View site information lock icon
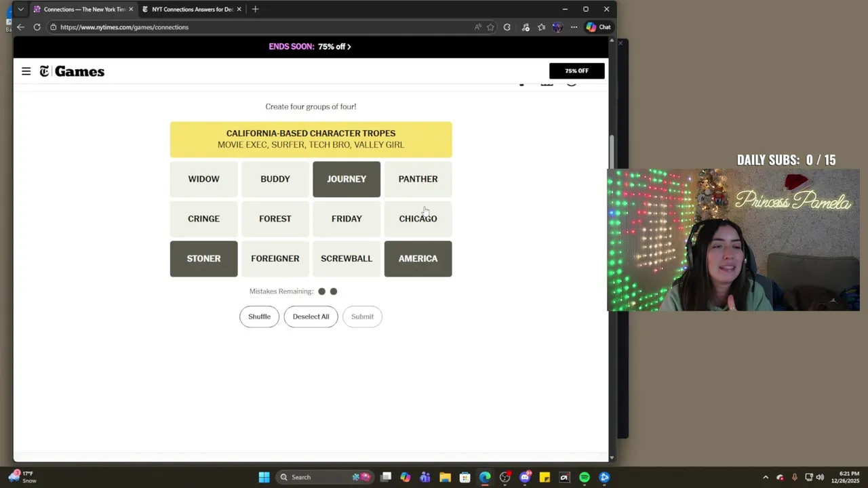The image size is (868, 488). point(53,27)
